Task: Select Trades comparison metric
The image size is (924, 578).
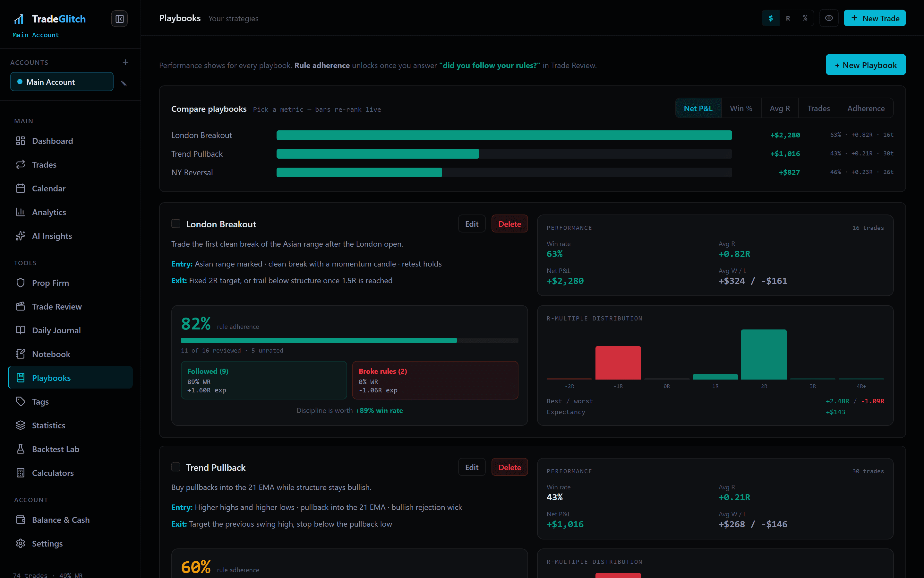Action: pyautogui.click(x=819, y=108)
